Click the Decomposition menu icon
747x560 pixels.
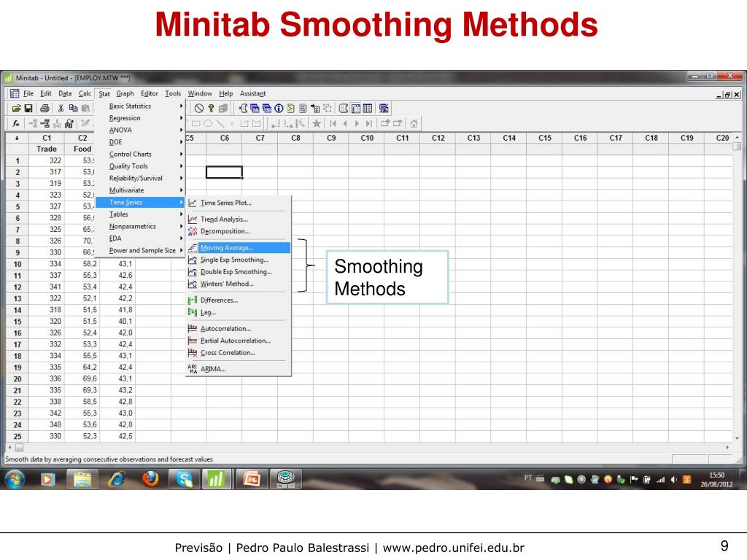192,231
